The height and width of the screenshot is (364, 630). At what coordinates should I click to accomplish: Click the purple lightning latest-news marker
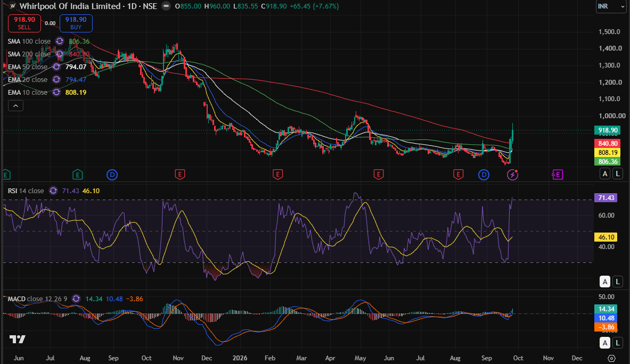coord(512,175)
